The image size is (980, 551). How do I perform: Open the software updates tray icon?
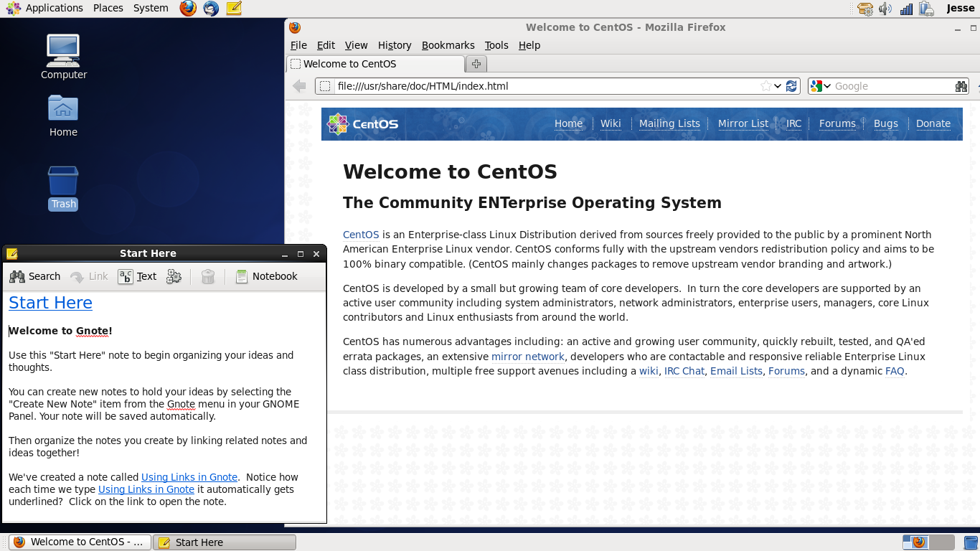pos(865,9)
